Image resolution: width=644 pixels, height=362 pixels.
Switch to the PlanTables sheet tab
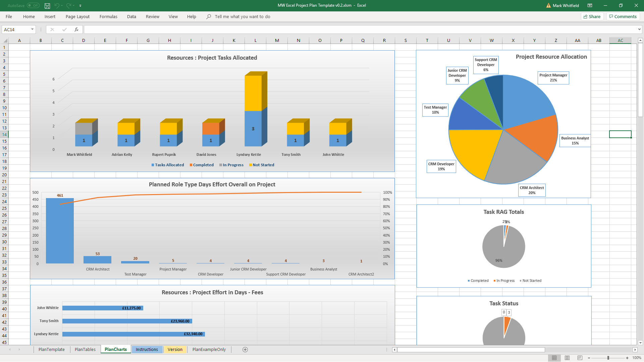click(85, 349)
